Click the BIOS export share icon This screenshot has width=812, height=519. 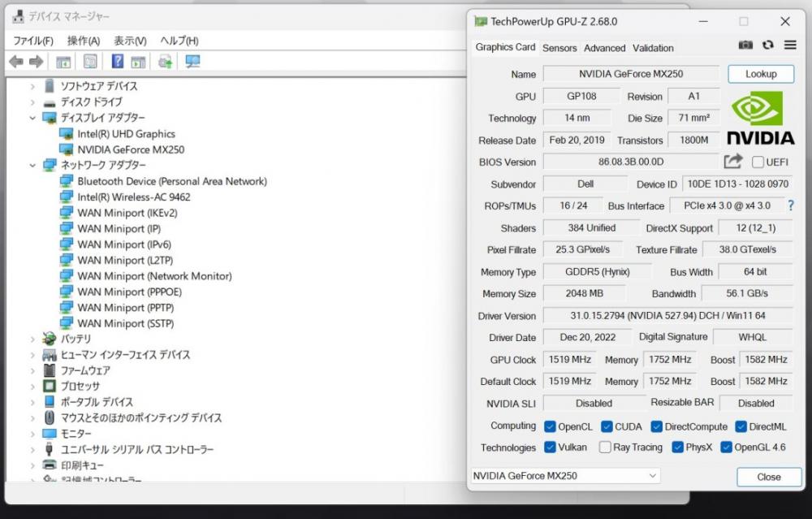coord(733,162)
